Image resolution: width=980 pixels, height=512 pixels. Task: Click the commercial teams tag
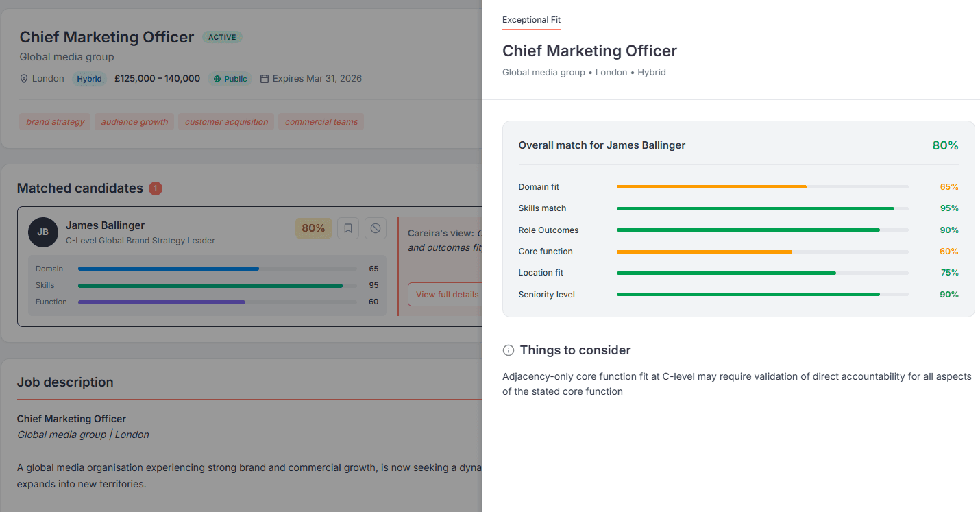[321, 122]
